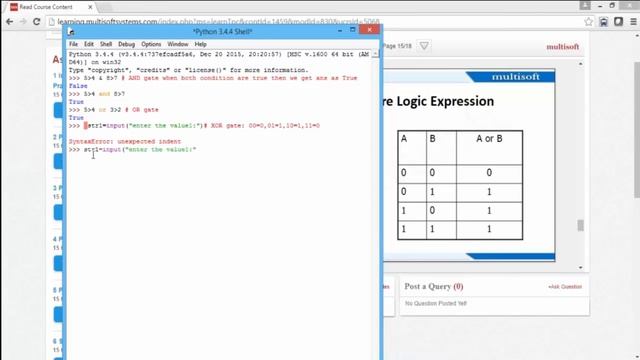This screenshot has width=640, height=360.
Task: Click the 'No Question Posted Yet' text
Action: click(436, 303)
